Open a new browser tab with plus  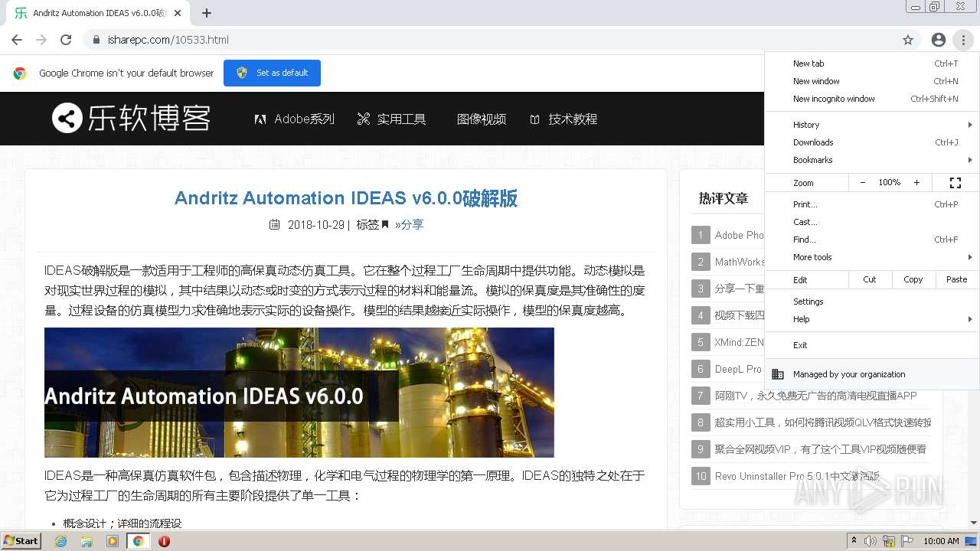[207, 13]
